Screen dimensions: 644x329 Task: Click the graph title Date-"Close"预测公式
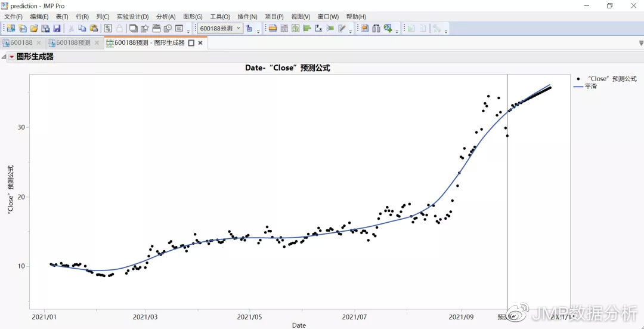click(x=287, y=68)
